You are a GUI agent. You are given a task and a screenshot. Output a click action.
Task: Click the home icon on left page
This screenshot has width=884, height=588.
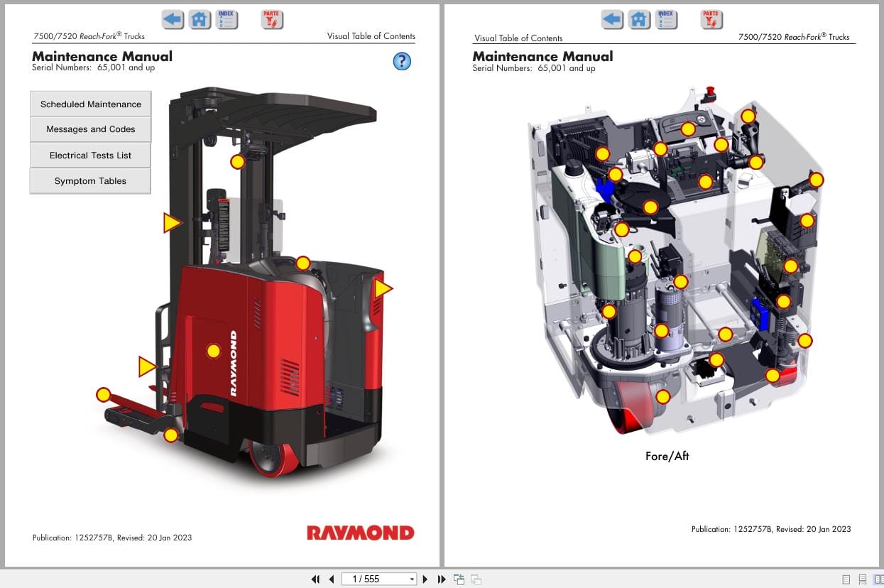click(200, 19)
